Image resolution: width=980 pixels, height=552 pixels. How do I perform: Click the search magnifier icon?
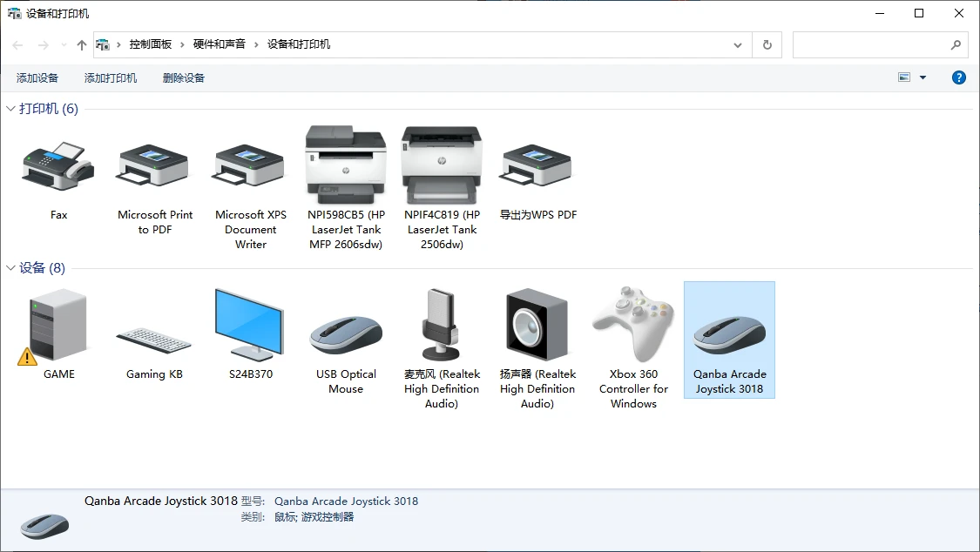956,45
